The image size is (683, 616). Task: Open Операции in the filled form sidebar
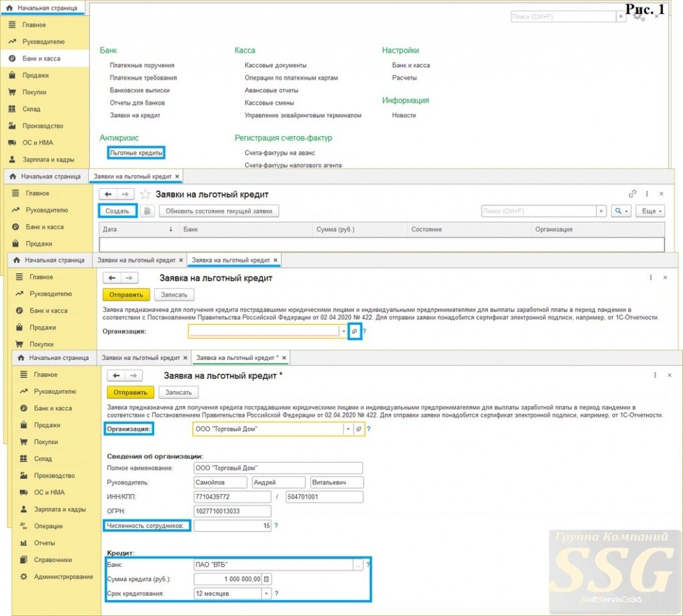click(x=48, y=526)
